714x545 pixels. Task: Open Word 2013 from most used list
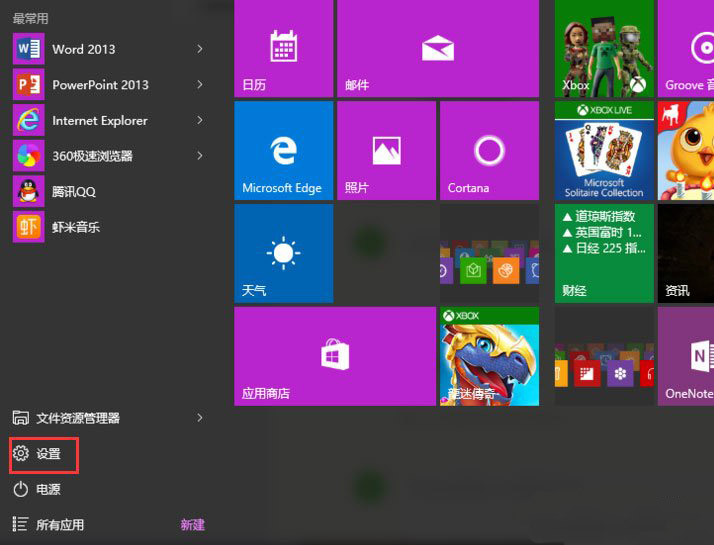[x=83, y=49]
